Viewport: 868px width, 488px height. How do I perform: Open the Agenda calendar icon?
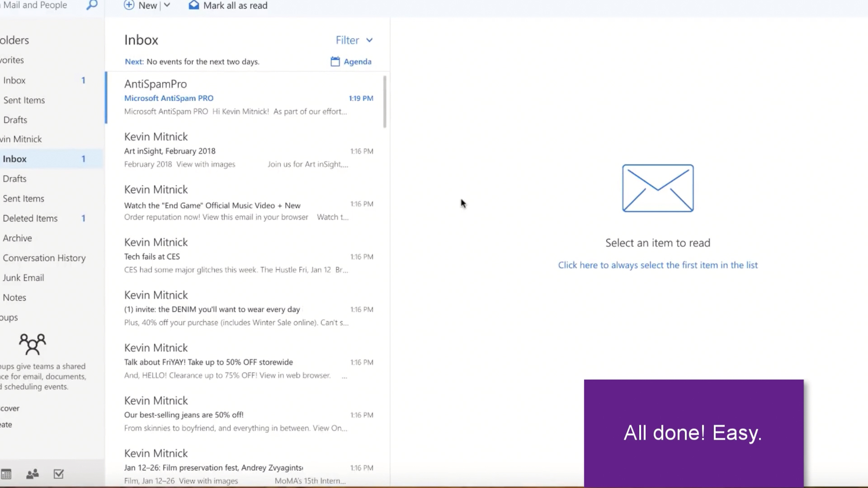click(x=335, y=61)
